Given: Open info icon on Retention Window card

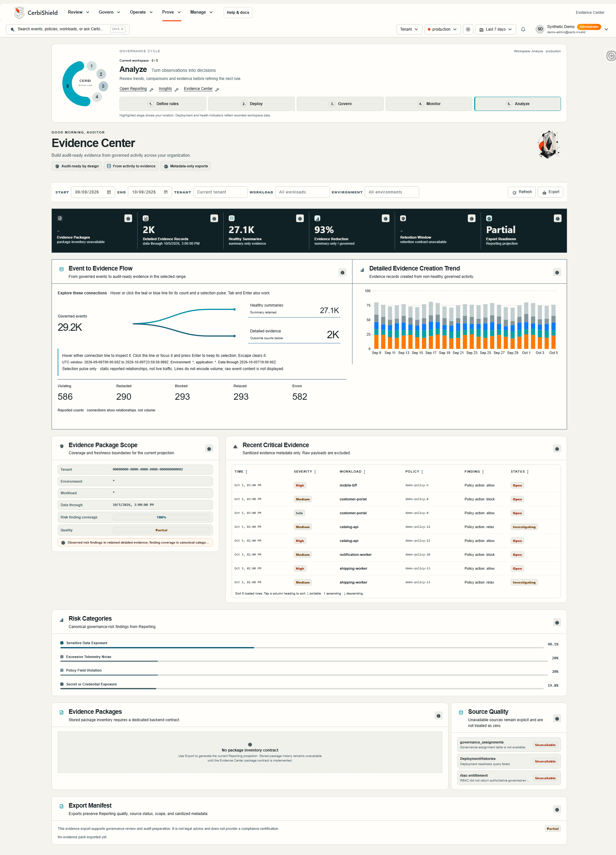Looking at the screenshot, I should pyautogui.click(x=471, y=218).
